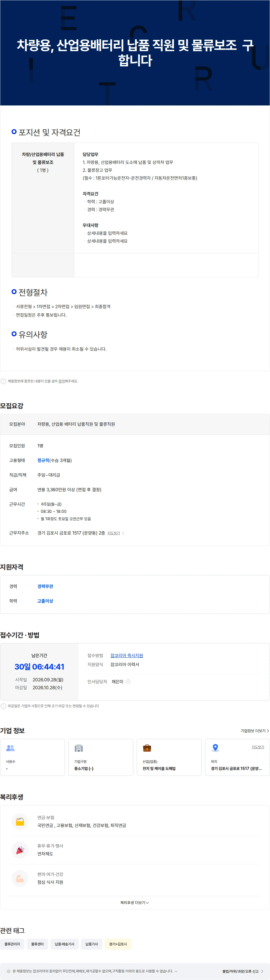This screenshot has height=980, width=270.
Task: Expand the copyright notice chevron
Action: pyautogui.click(x=176, y=971)
